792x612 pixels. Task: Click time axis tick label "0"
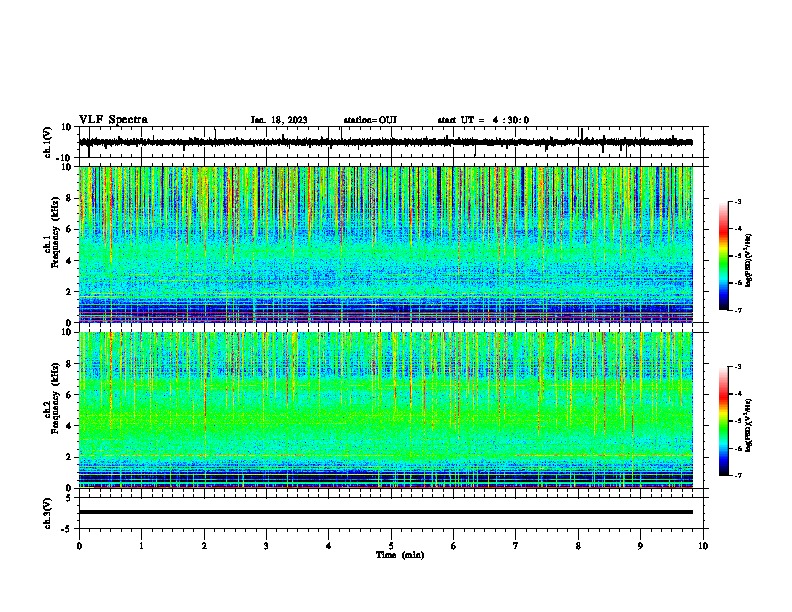point(79,546)
